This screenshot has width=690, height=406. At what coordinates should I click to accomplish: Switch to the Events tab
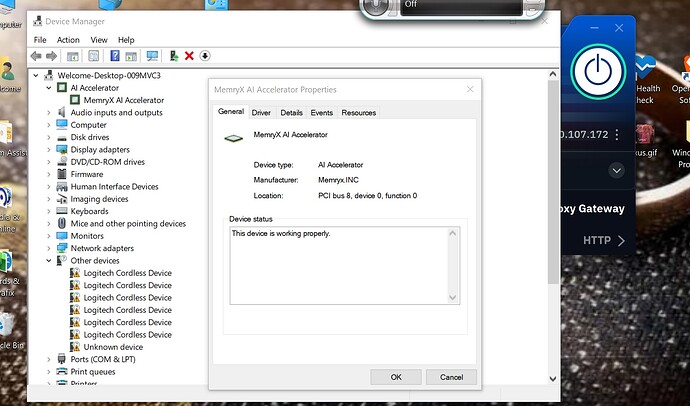322,113
